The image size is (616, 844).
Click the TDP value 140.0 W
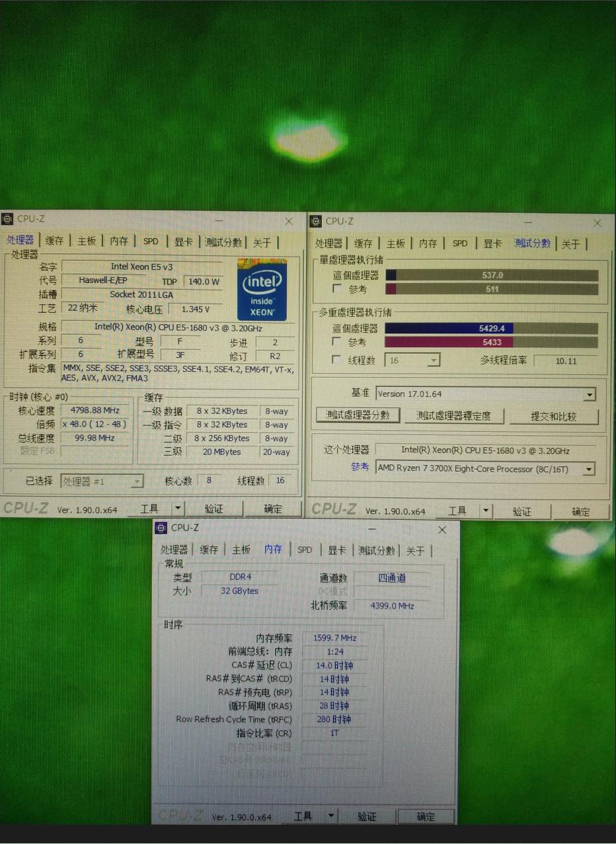(203, 281)
